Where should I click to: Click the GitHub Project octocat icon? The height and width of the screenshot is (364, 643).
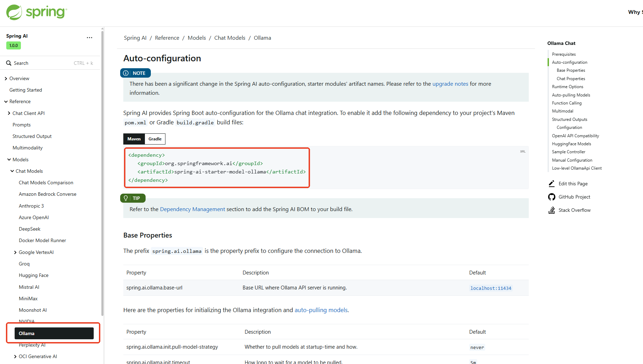coord(551,197)
